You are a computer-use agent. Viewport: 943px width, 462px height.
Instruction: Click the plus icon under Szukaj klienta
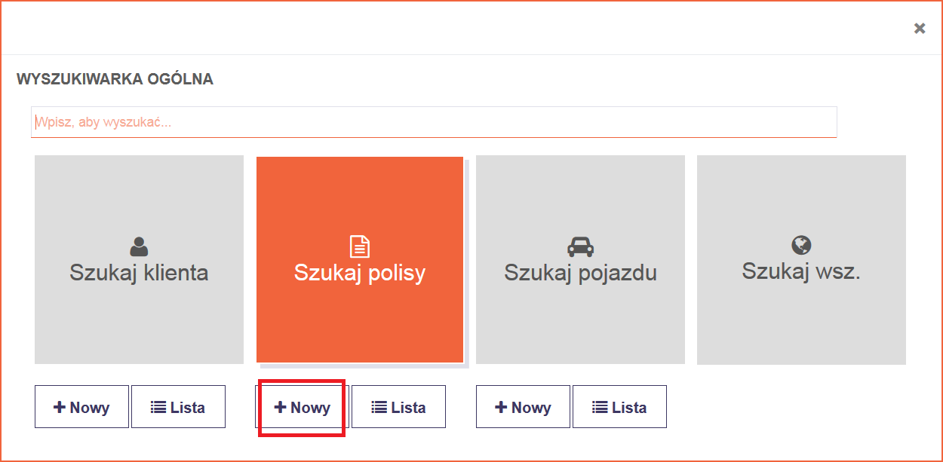point(60,408)
